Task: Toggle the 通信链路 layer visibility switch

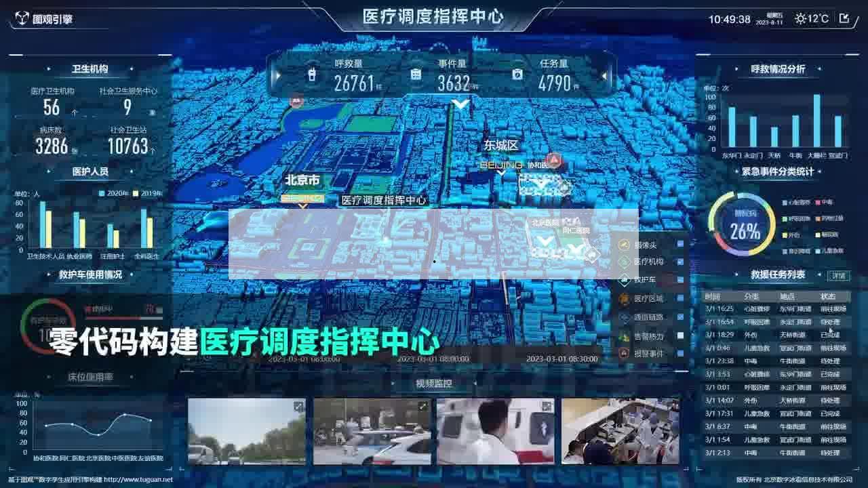Action: 680,317
